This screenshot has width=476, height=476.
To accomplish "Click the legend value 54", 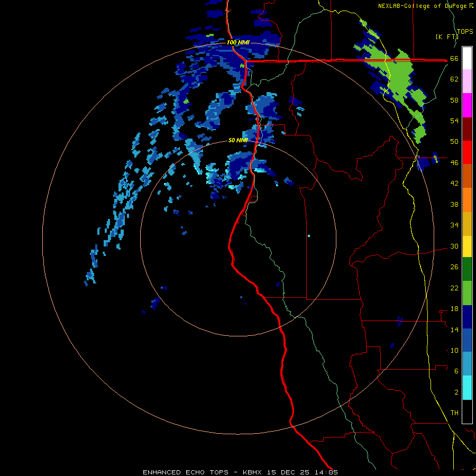I will (454, 121).
